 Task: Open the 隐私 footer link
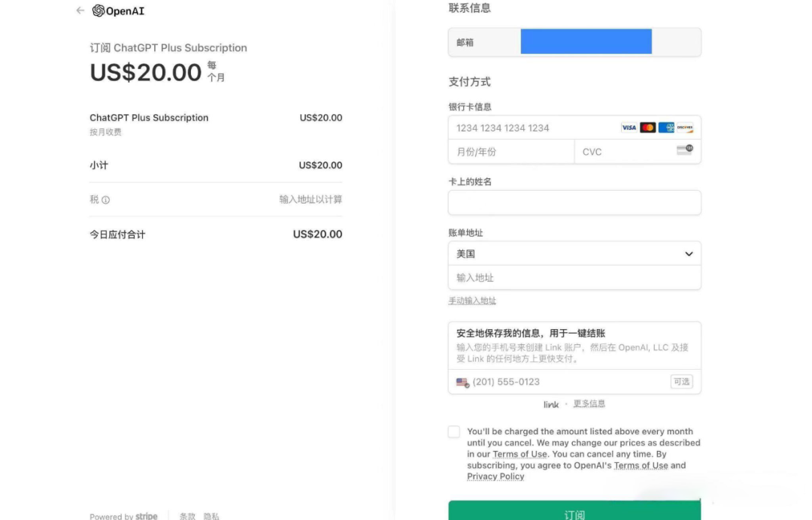[211, 515]
